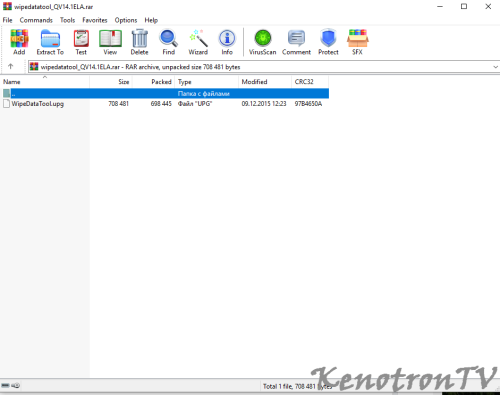Image resolution: width=500 pixels, height=395 pixels.
Task: Click the disk icon in the status bar
Action: [5, 385]
